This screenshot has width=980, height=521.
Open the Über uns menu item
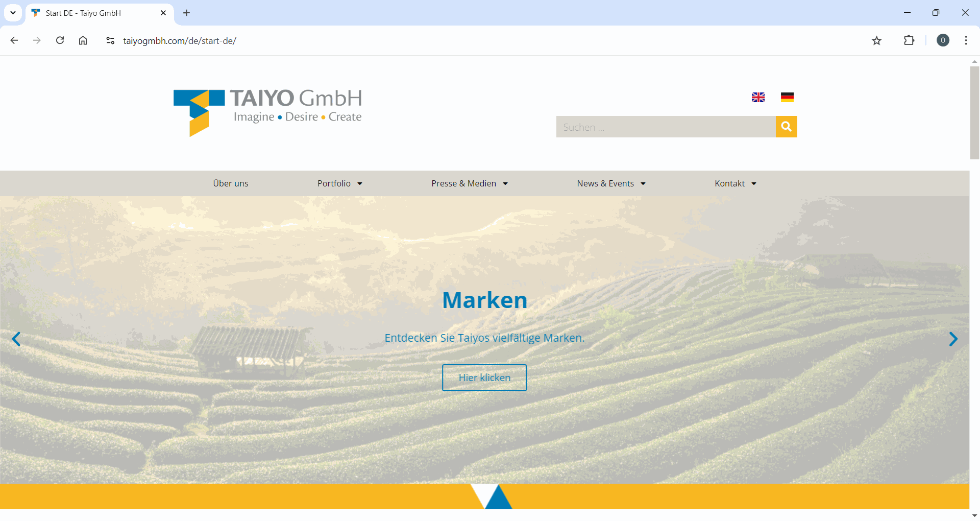231,183
